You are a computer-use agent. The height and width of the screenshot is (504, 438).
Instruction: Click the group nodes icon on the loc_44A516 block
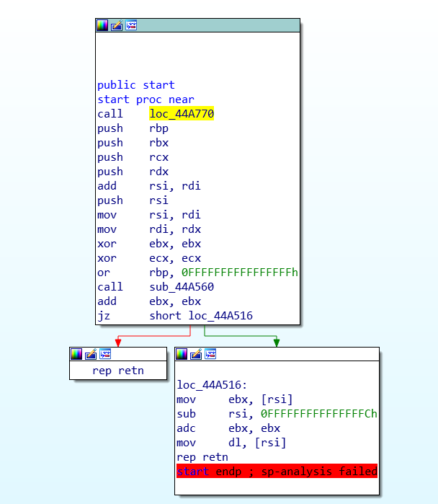(210, 354)
